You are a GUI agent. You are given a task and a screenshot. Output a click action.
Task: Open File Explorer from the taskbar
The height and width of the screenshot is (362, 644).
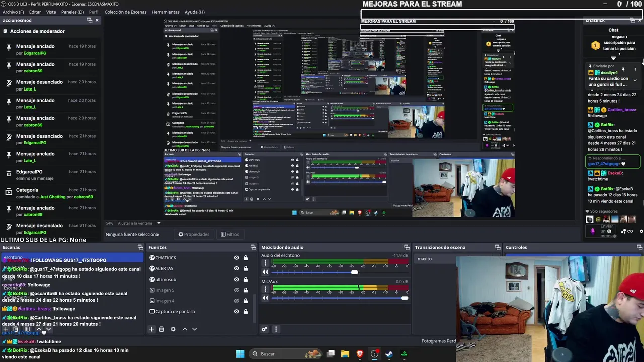click(345, 354)
